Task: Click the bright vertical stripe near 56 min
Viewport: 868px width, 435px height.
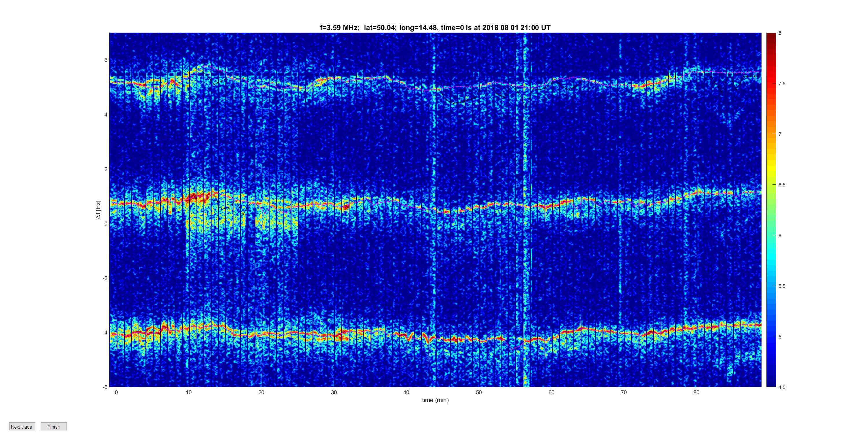Action: 525,210
